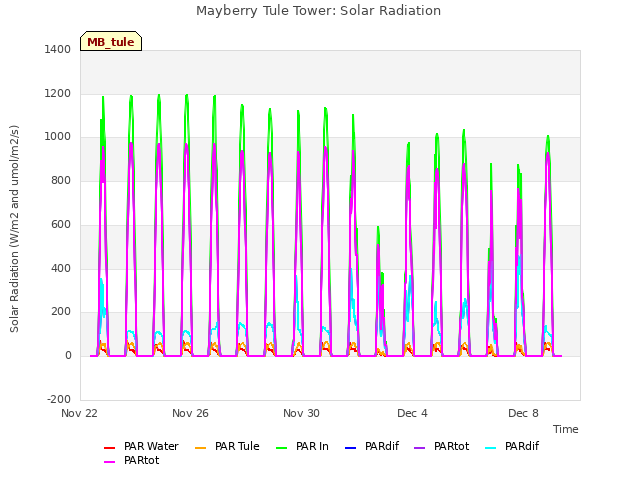This screenshot has width=640, height=480.
Task: Click the red PAR Water color swatch
Action: [x=110, y=448]
